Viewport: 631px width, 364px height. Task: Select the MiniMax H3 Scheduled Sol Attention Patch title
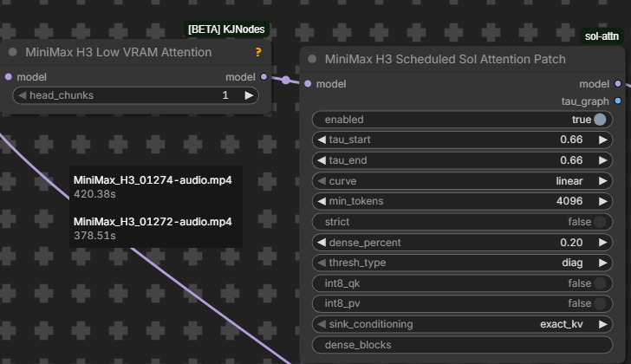446,59
